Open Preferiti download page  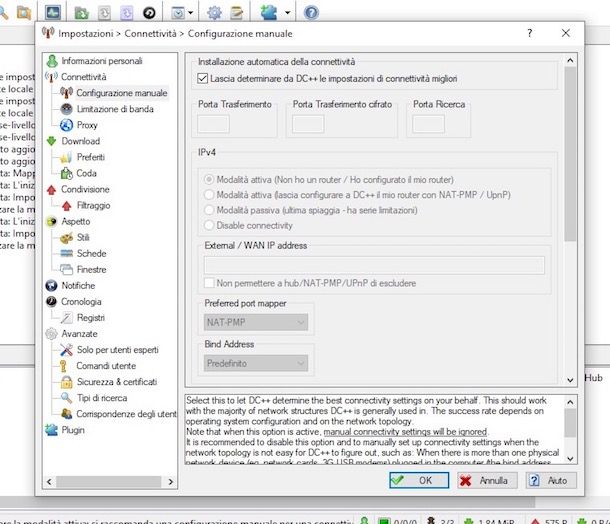(91, 157)
